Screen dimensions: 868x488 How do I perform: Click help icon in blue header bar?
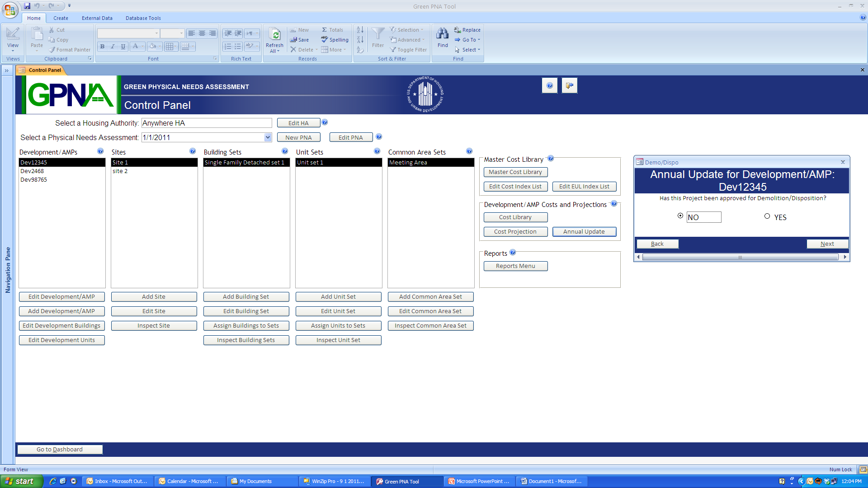549,85
